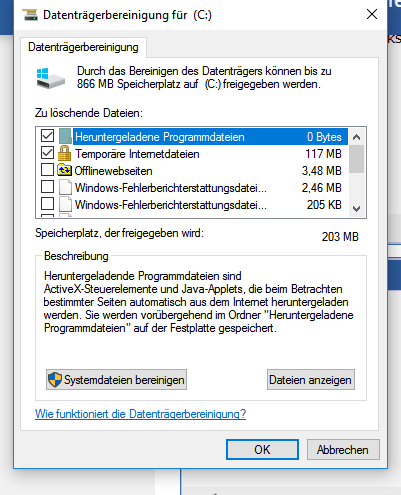401x495 pixels.
Task: Open Wie funktioniert die Datenträgerbereinigung link
Action: pos(140,414)
